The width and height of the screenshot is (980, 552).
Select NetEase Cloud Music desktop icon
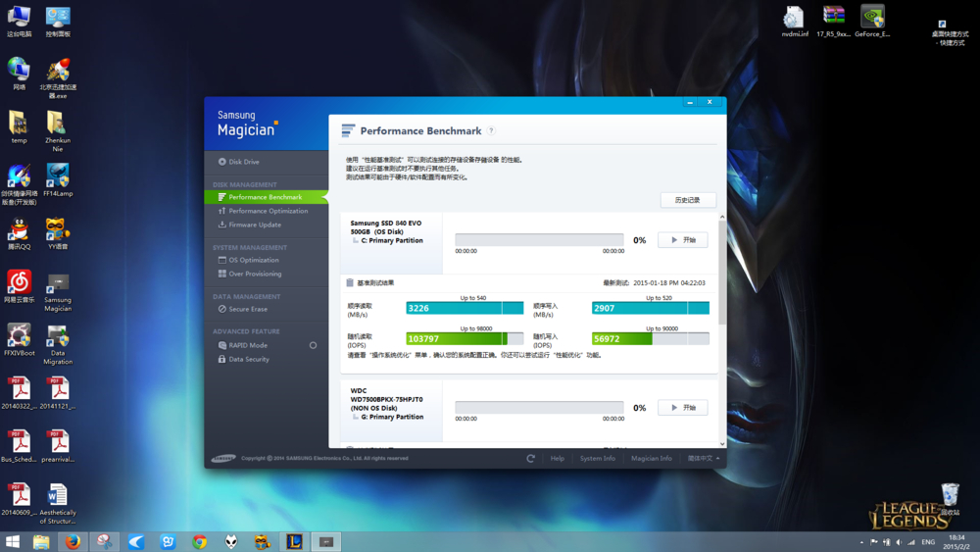[x=19, y=286]
